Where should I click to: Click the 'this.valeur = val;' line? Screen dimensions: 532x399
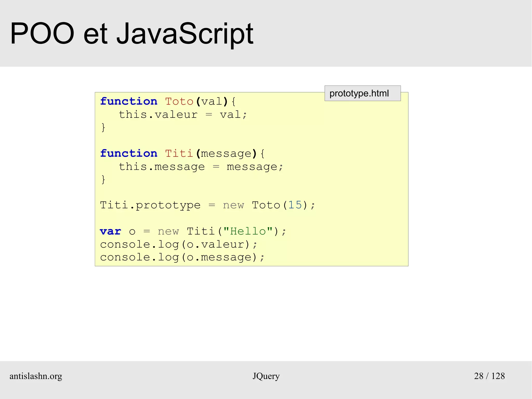click(x=183, y=115)
